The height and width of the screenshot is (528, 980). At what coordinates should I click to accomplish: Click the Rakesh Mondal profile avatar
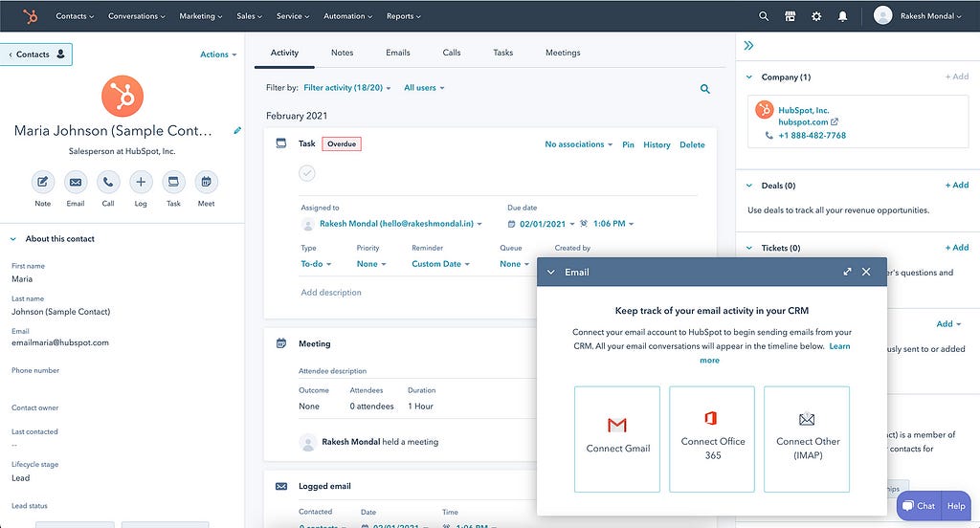882,15
